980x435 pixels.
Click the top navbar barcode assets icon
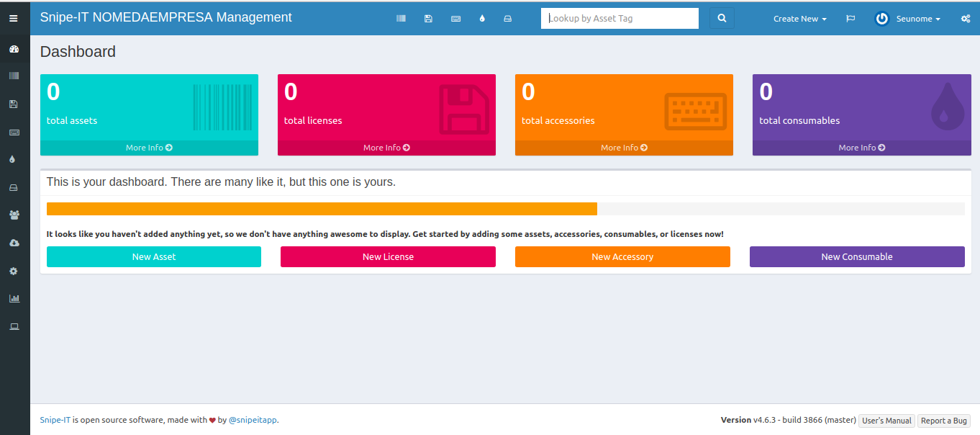(x=401, y=19)
